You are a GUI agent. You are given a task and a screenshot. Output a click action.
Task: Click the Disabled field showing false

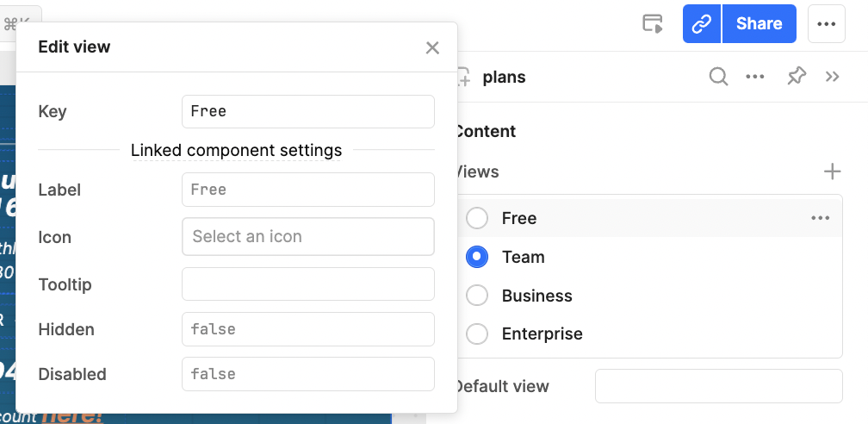[x=307, y=374]
